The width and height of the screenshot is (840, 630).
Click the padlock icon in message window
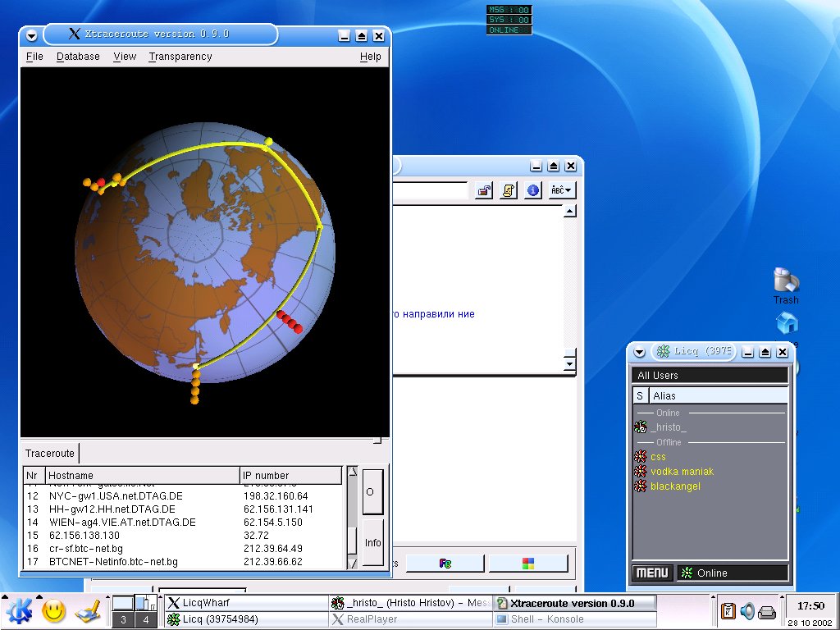(485, 190)
